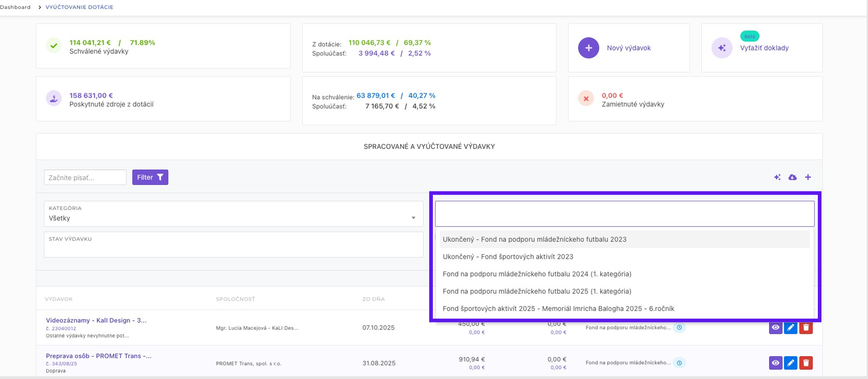Select Fond športových aktivít 2025 Memoriál option
The height and width of the screenshot is (379, 868).
(558, 309)
